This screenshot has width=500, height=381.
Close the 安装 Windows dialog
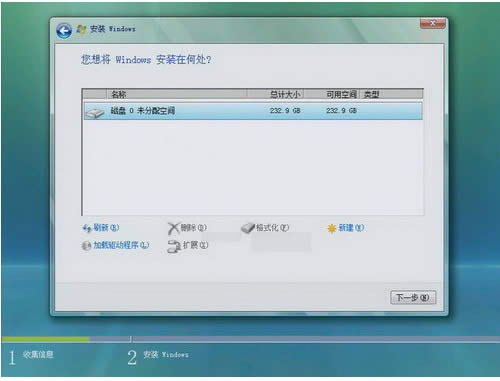point(432,23)
